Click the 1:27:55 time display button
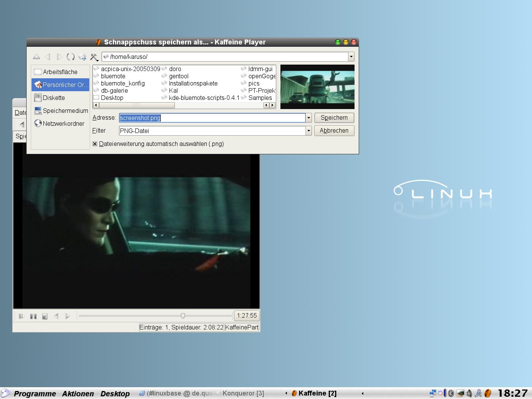Viewport: 532px width, 399px height. pyautogui.click(x=247, y=316)
